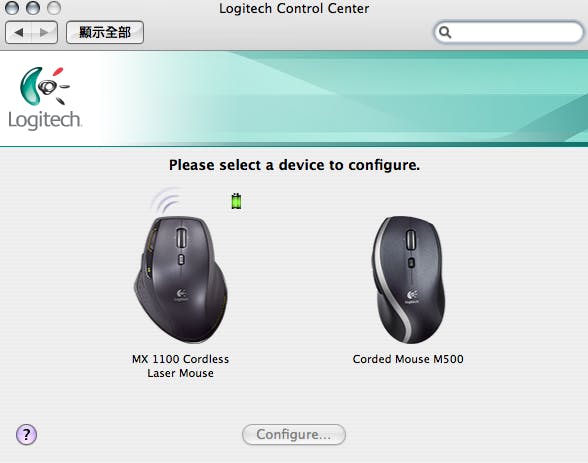Click the 顯示全部 (Show All) button
Viewport: 588px width, 463px height.
[x=105, y=33]
